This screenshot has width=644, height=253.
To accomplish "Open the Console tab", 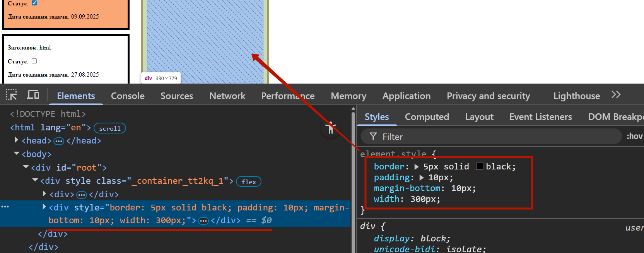I will (128, 96).
